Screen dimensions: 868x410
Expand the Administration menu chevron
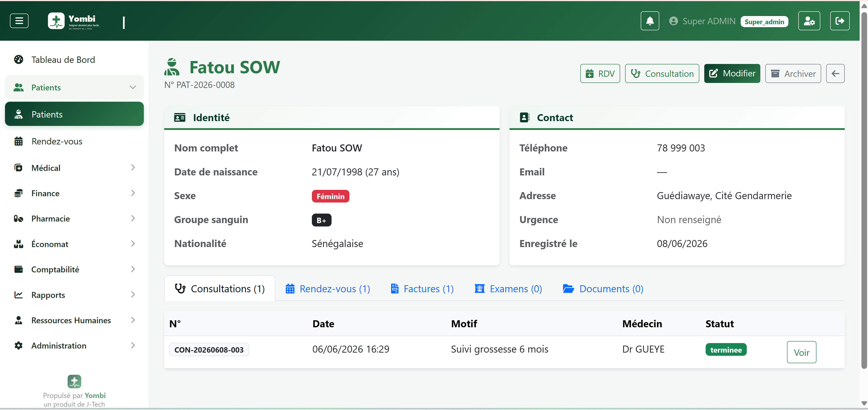pyautogui.click(x=133, y=345)
